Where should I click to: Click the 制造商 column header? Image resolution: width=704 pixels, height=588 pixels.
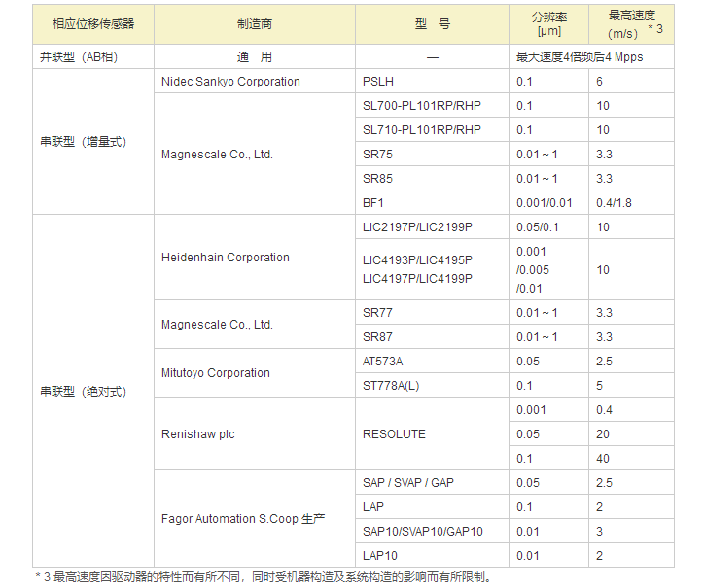coord(255,24)
